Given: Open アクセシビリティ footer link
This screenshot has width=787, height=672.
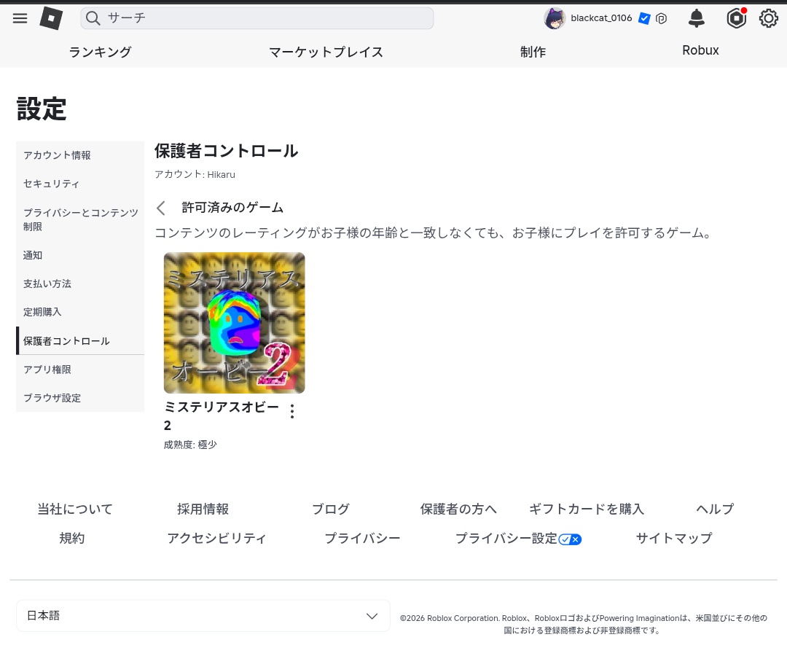Looking at the screenshot, I should [x=216, y=538].
